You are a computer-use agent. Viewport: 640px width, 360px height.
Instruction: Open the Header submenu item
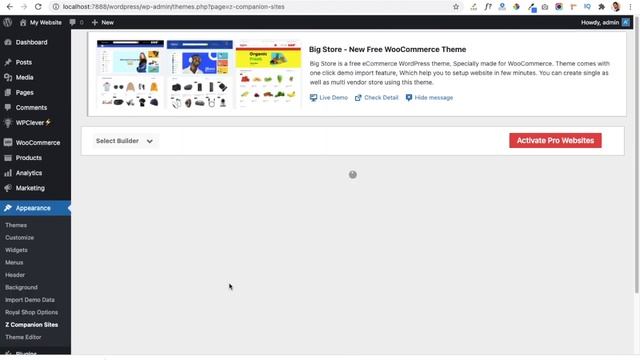point(15,275)
